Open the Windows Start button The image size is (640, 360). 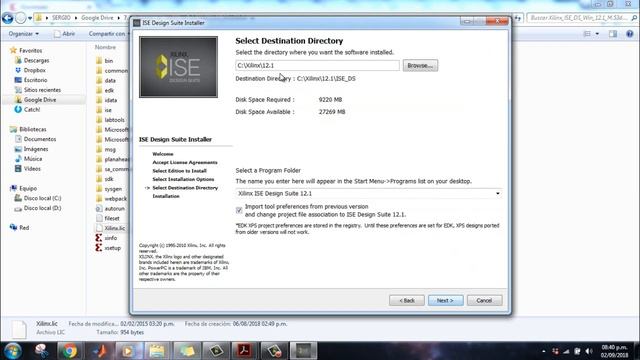(12, 351)
